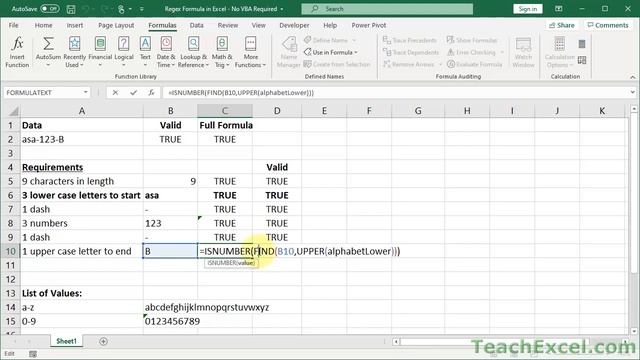The height and width of the screenshot is (360, 640).
Task: Click the Share button
Action: click(x=562, y=25)
